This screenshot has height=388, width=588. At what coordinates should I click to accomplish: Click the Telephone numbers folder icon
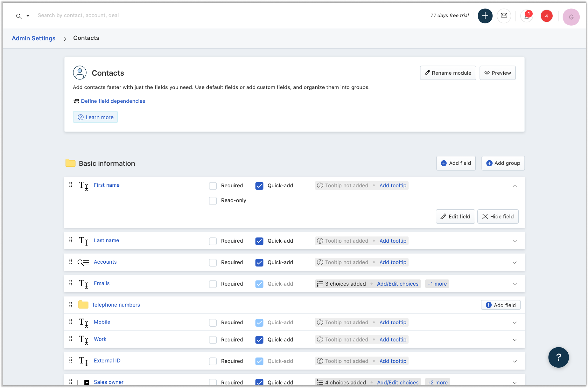click(83, 305)
